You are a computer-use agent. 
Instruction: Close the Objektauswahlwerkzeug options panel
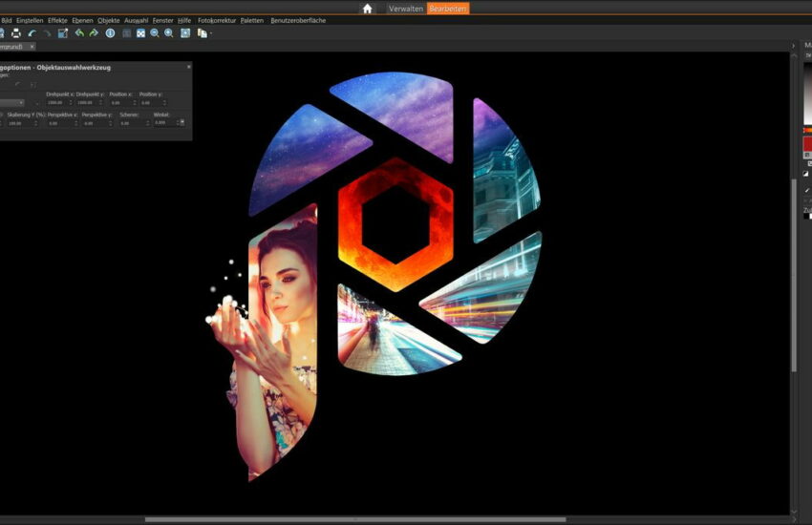[188, 67]
